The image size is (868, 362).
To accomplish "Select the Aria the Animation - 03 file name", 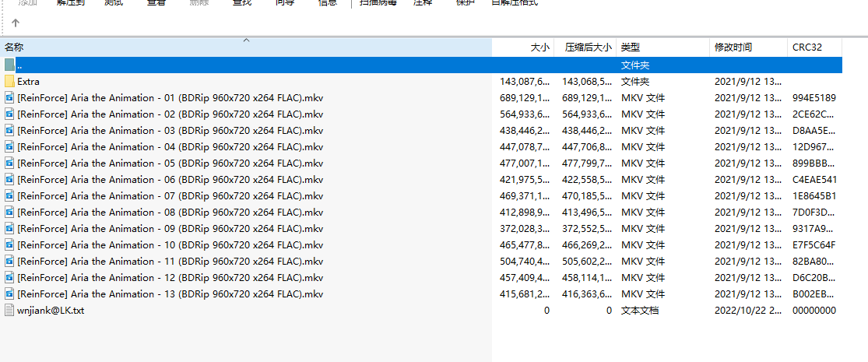I will coord(170,131).
